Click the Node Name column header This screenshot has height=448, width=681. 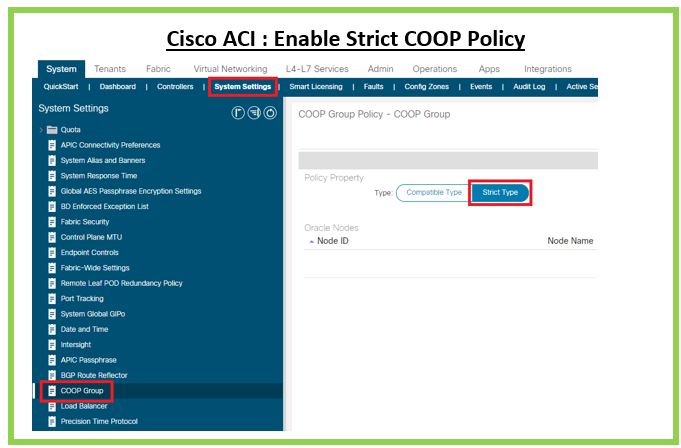point(569,241)
